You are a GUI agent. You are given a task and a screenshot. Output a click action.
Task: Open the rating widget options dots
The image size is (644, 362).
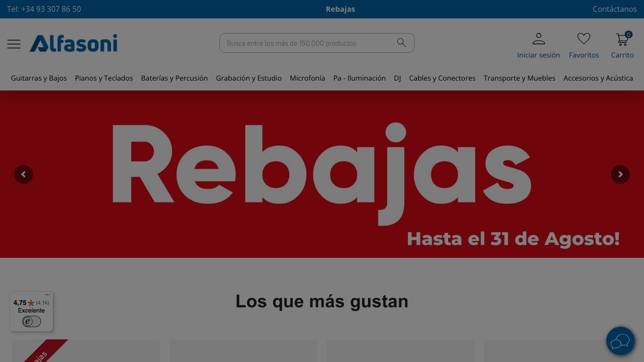48,295
